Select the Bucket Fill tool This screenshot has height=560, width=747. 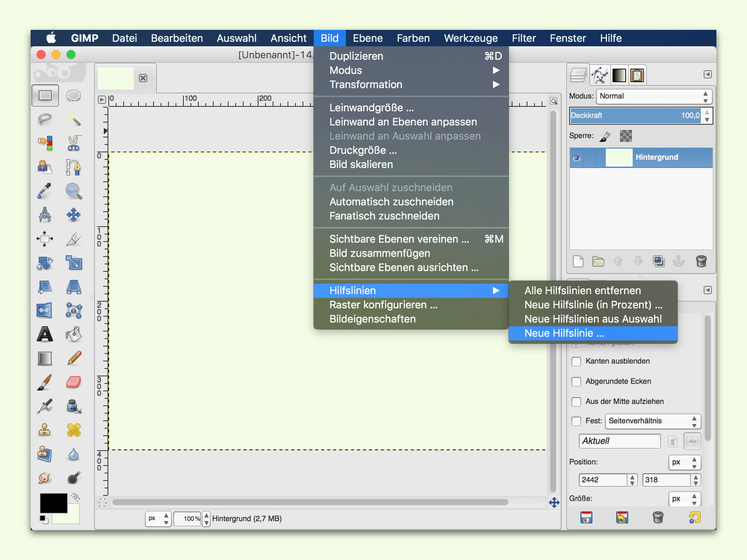pos(73,334)
